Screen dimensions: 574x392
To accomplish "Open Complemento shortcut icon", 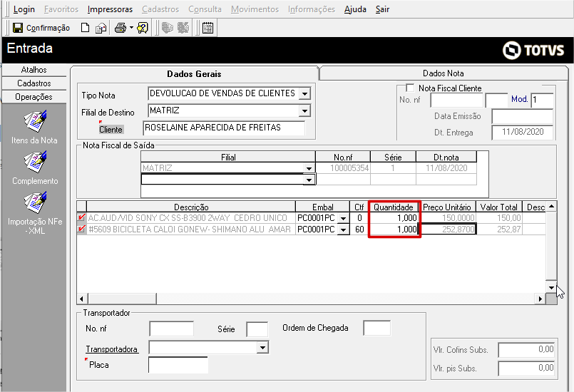I will coord(35,162).
